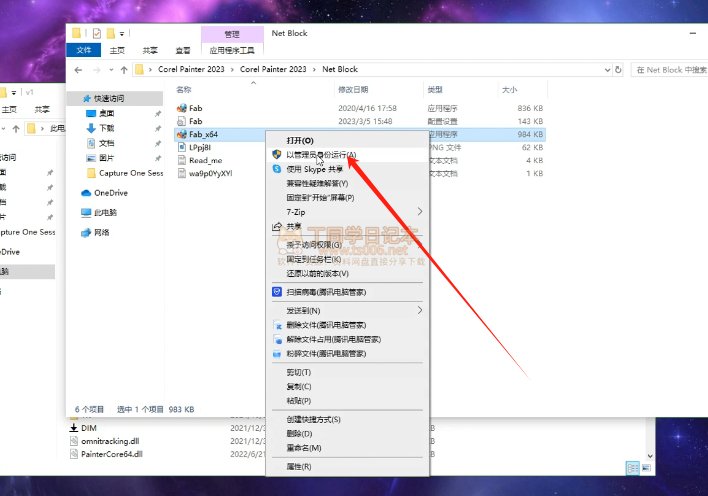Expand the address bar history dropdown
Screen dimensions: 708x496
coord(607,70)
